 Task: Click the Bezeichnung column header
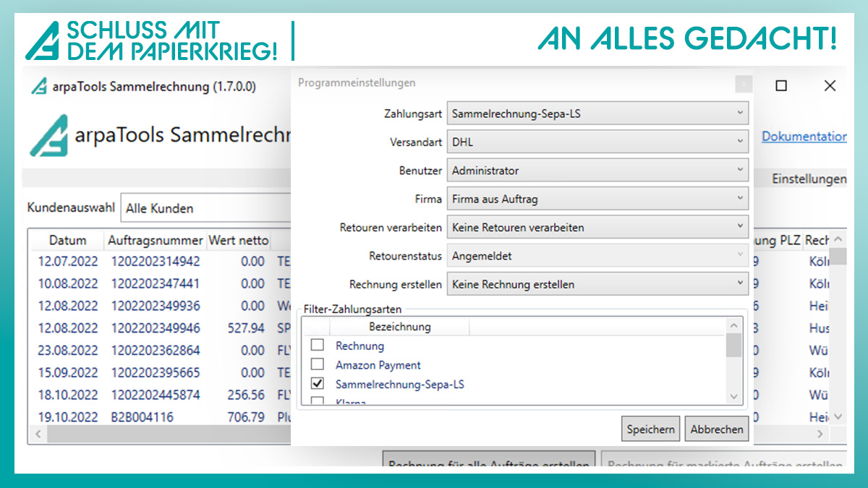(399, 327)
